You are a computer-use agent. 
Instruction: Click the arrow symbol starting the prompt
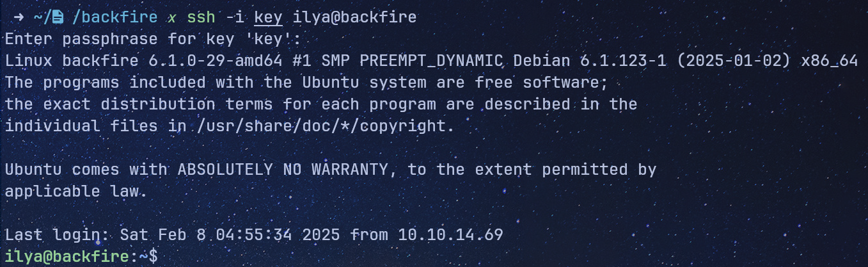(x=19, y=17)
